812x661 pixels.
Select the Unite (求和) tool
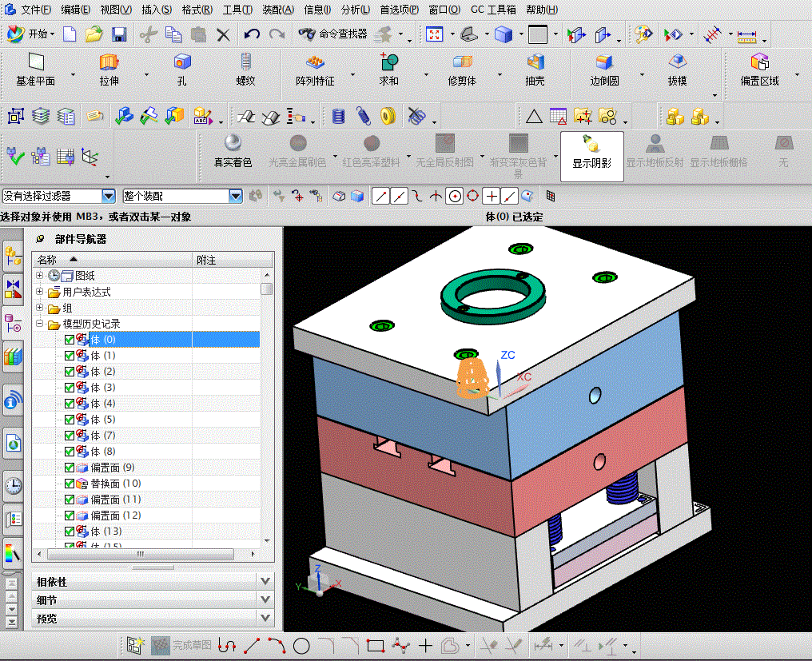(389, 62)
